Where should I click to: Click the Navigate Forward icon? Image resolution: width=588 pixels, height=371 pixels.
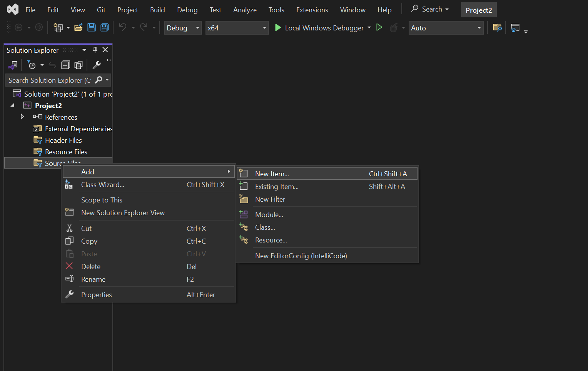39,27
